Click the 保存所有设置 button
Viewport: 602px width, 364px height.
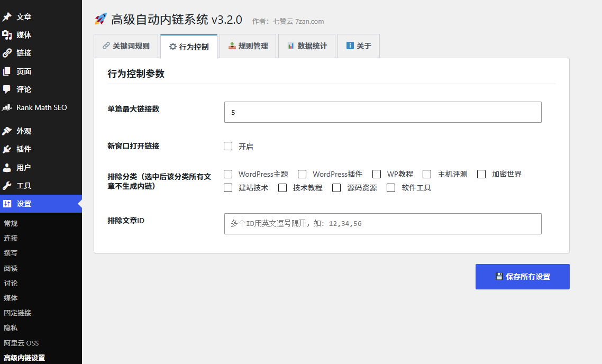tap(523, 277)
